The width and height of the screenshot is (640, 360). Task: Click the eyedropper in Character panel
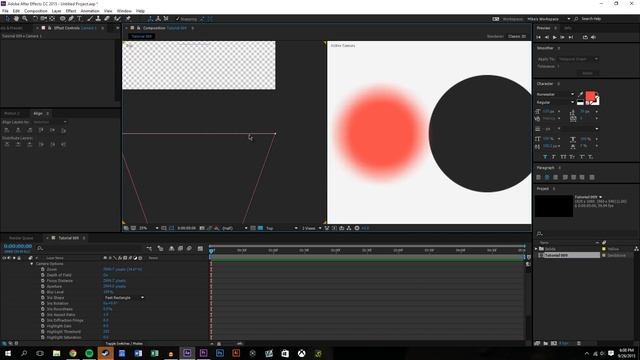(x=580, y=94)
